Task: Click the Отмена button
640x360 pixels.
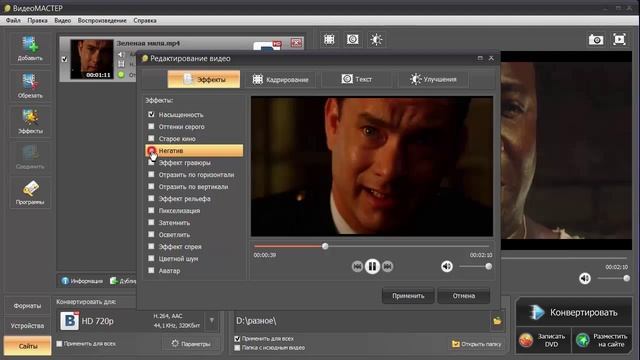Action: (x=464, y=296)
